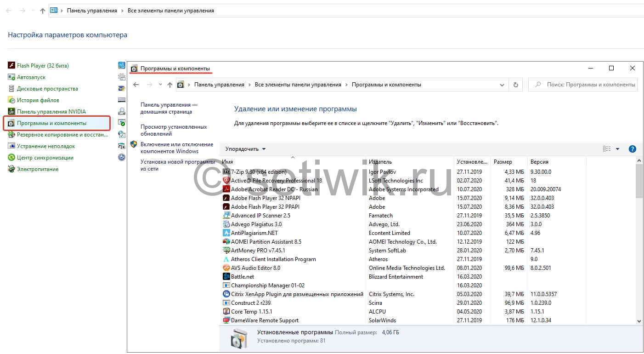This screenshot has height=354, width=644.
Task: Click the vertical scrollbar thumb of programs list
Action: click(639, 181)
